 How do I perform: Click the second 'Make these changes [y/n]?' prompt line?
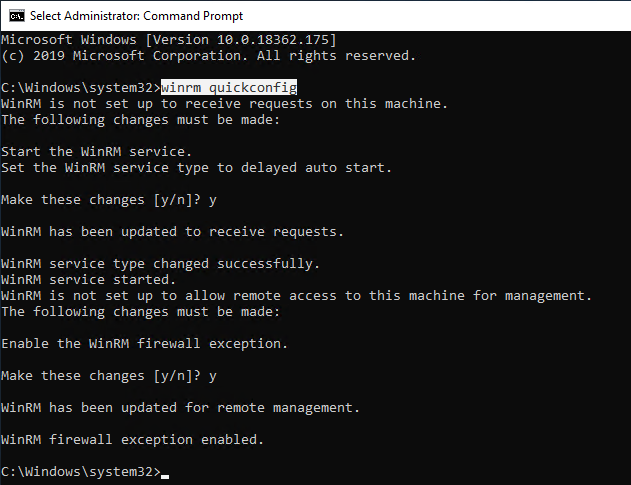tap(109, 376)
